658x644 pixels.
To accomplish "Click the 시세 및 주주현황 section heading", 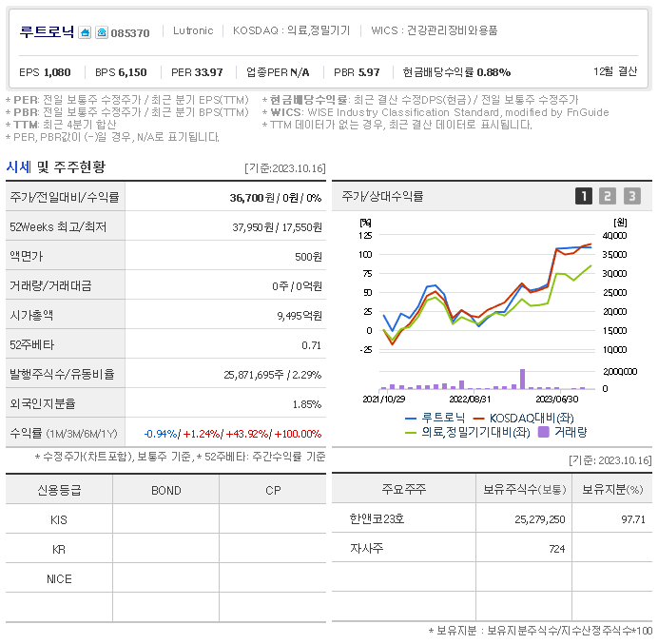I will (56, 166).
